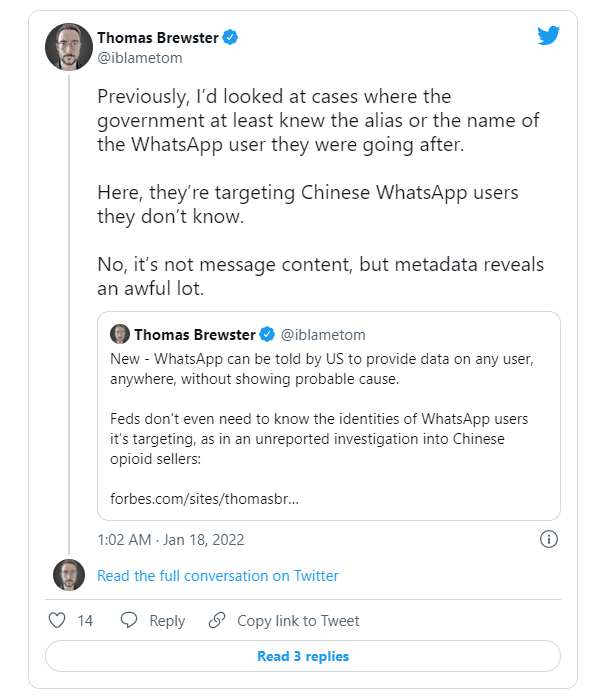600x700 pixels.
Task: Click the Twitter bird logo
Action: pos(548,37)
